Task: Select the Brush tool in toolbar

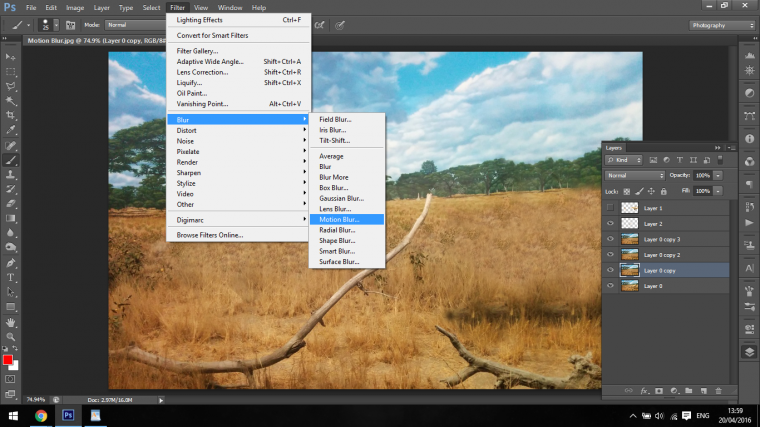Action: coord(10,160)
